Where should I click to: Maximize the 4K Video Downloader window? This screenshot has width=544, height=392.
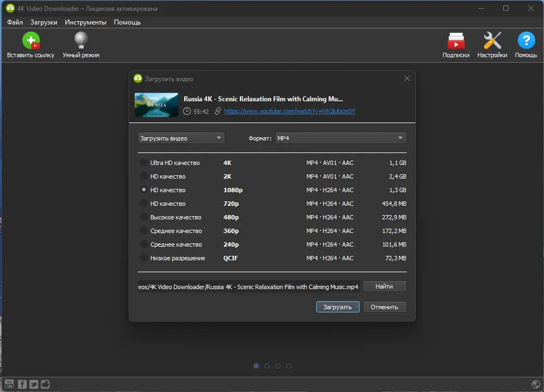pyautogui.click(x=506, y=8)
